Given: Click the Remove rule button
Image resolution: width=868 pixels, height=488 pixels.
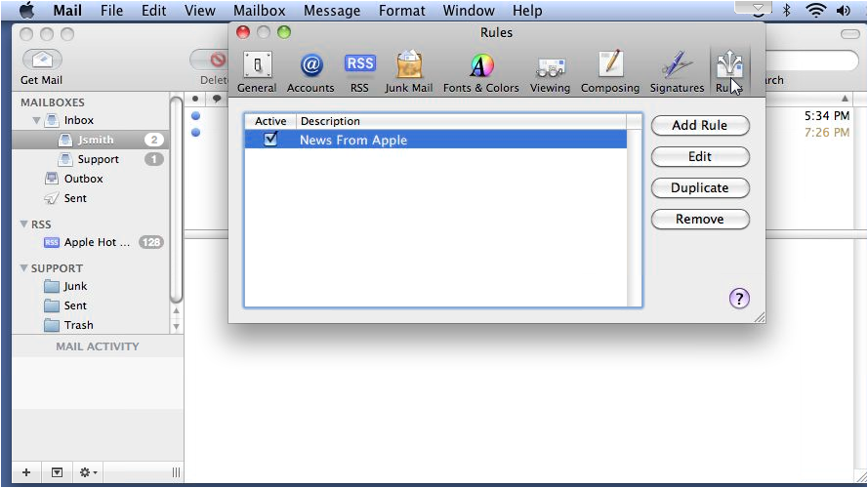Looking at the screenshot, I should click(x=700, y=219).
